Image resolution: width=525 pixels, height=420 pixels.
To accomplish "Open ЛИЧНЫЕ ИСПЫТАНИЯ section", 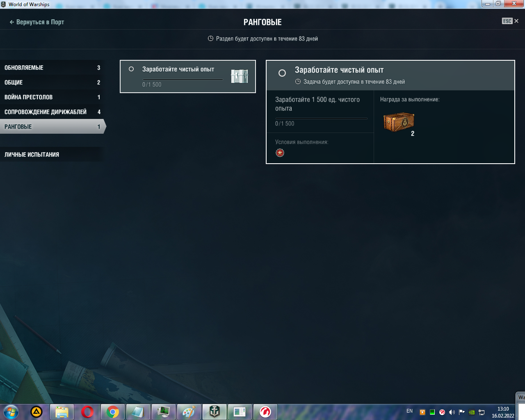I will tap(52, 155).
